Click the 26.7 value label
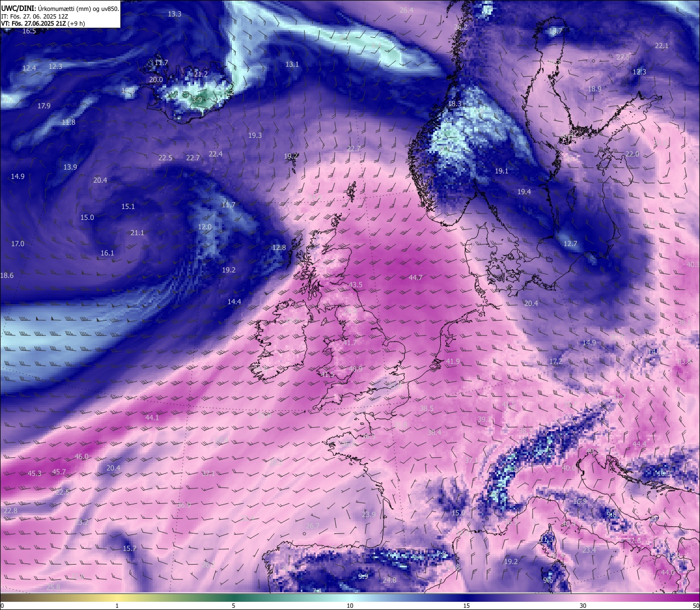This screenshot has width=700, height=610. pyautogui.click(x=312, y=526)
